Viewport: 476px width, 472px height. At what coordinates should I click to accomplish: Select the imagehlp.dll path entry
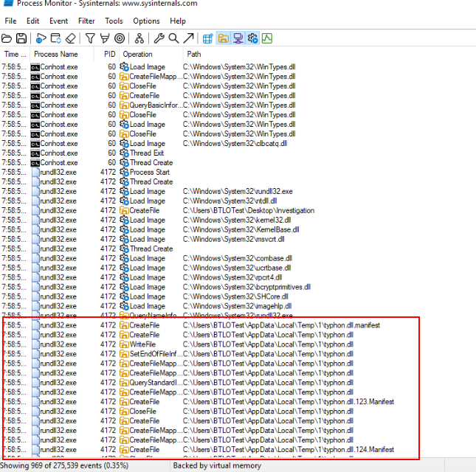pos(237,306)
